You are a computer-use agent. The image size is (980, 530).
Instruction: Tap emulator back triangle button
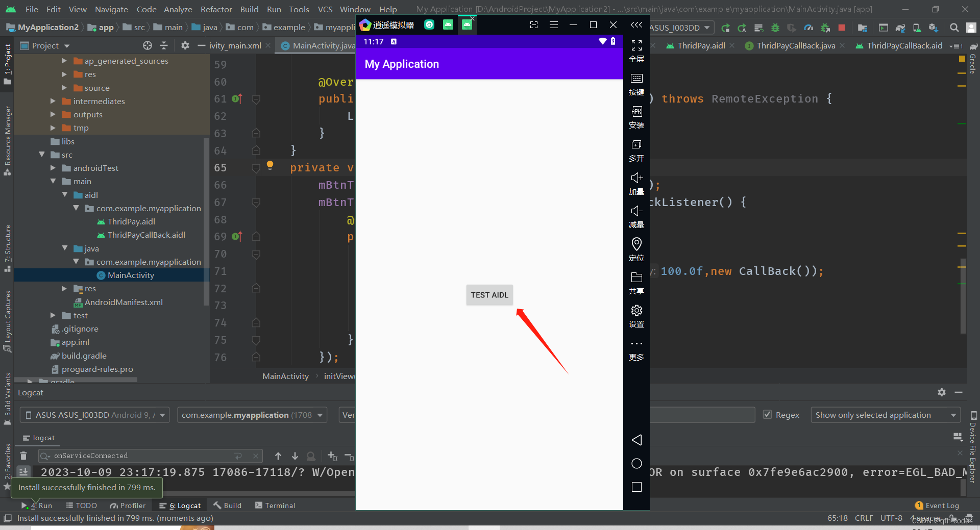coord(636,440)
